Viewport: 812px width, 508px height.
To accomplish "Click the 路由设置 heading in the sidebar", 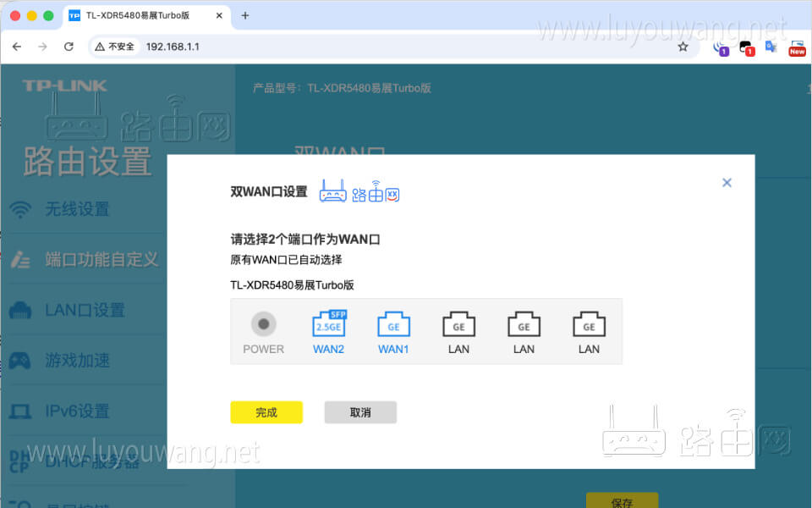I will tap(87, 161).
